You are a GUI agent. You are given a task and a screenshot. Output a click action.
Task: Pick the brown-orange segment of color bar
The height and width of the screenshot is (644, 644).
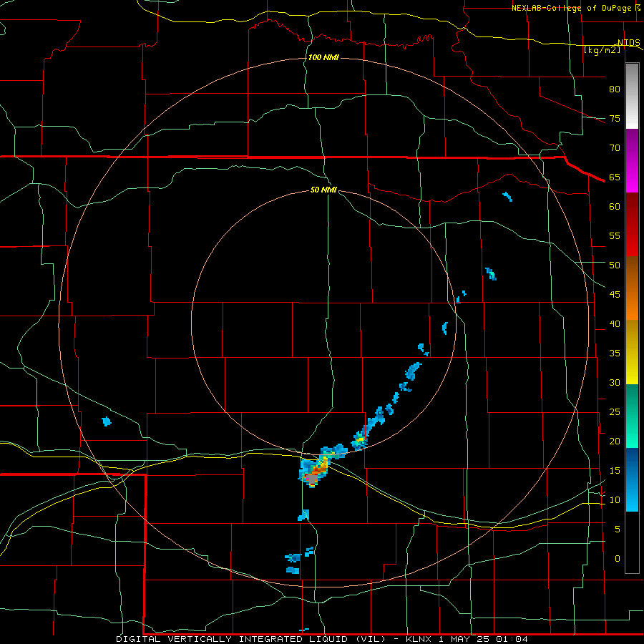click(632, 288)
